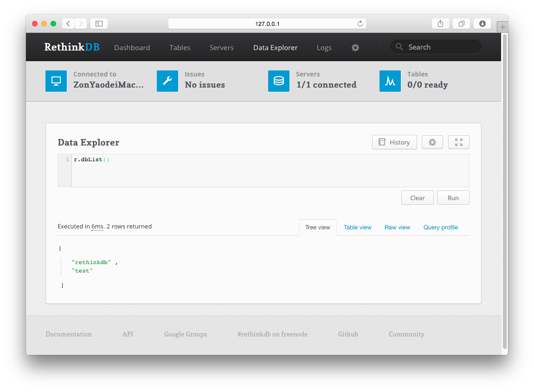
Task: Open the Safari share menu
Action: 440,24
